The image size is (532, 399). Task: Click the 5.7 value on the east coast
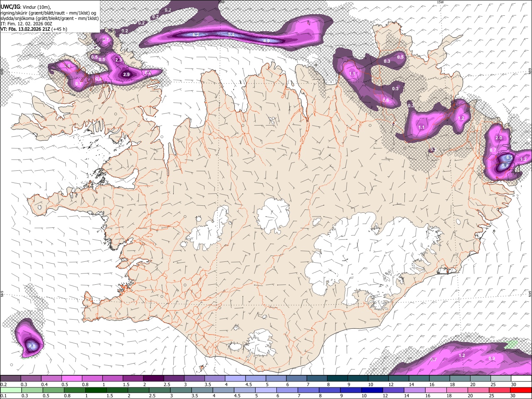[505, 166]
